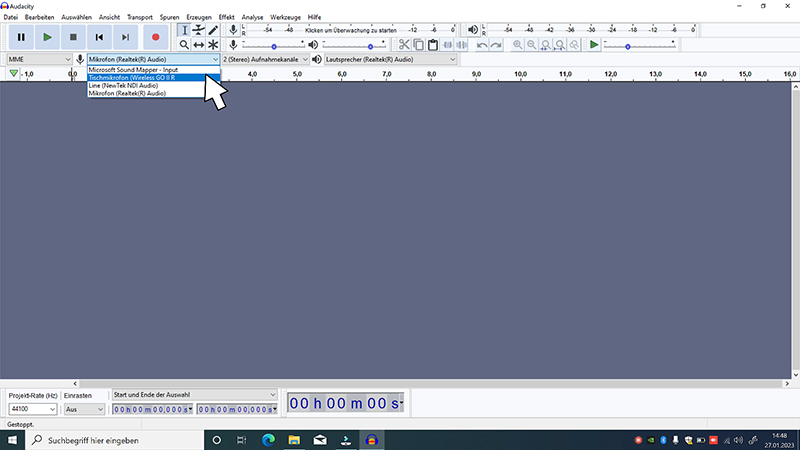Select the Selection (I-beam) tool
This screenshot has height=450, width=800.
pos(184,30)
